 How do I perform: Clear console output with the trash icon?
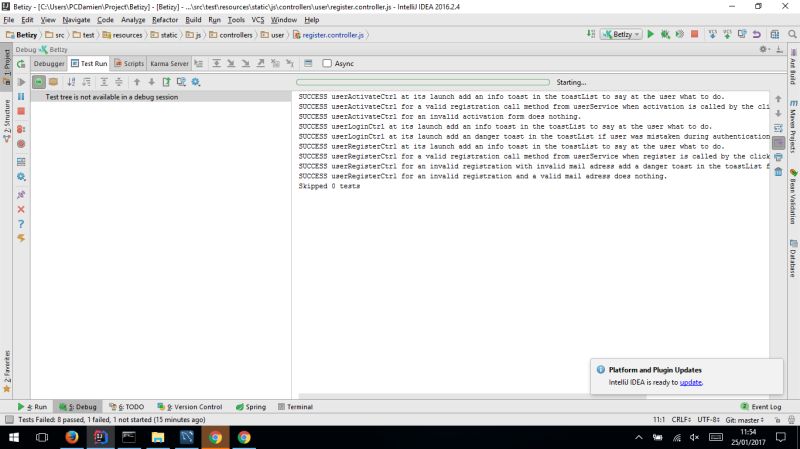[778, 172]
